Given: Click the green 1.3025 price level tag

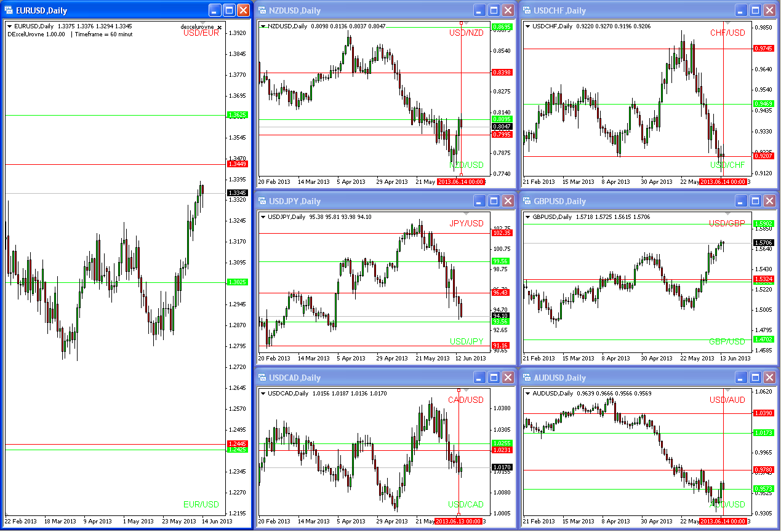Looking at the screenshot, I should coord(237,283).
